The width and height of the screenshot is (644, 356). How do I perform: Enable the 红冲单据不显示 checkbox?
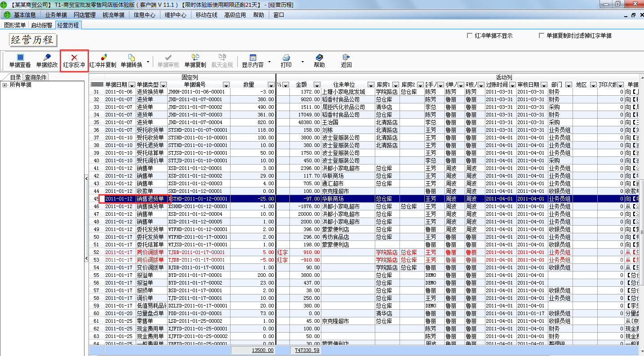click(x=470, y=36)
